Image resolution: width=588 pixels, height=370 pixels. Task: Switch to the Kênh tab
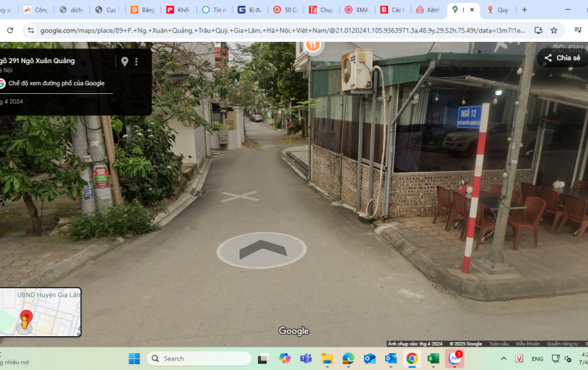pos(428,10)
